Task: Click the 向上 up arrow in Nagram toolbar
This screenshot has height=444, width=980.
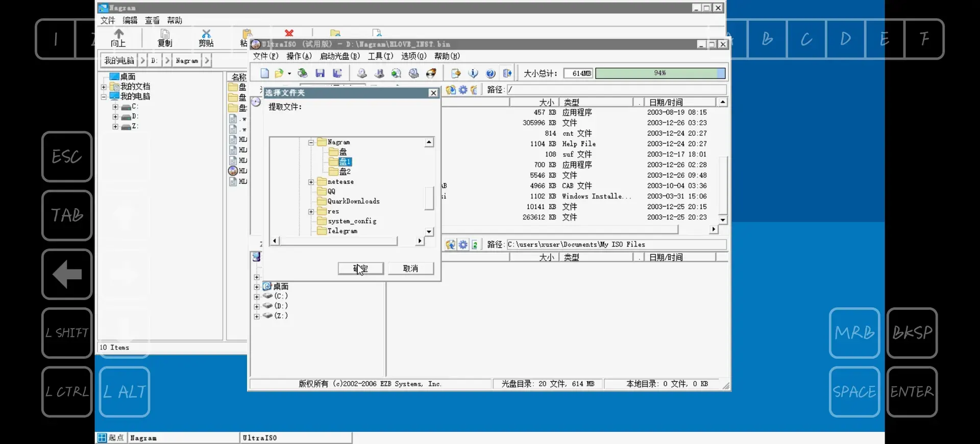Action: pyautogui.click(x=118, y=38)
